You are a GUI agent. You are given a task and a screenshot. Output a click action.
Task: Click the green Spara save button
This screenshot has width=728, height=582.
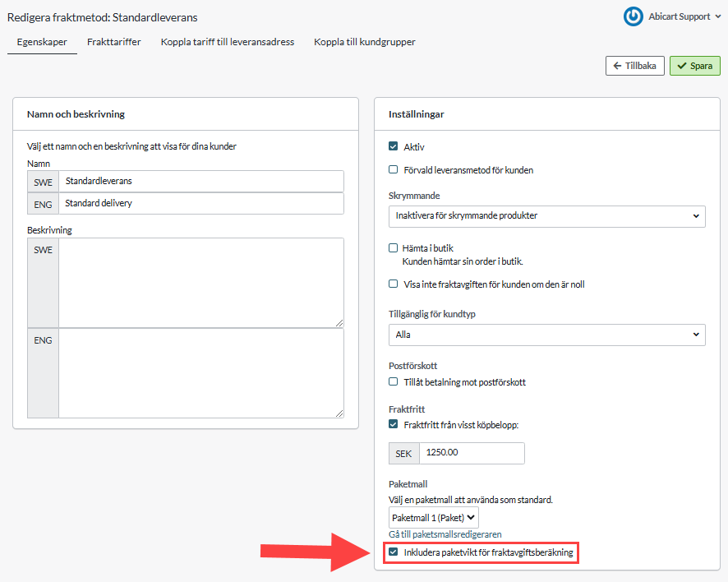click(694, 66)
